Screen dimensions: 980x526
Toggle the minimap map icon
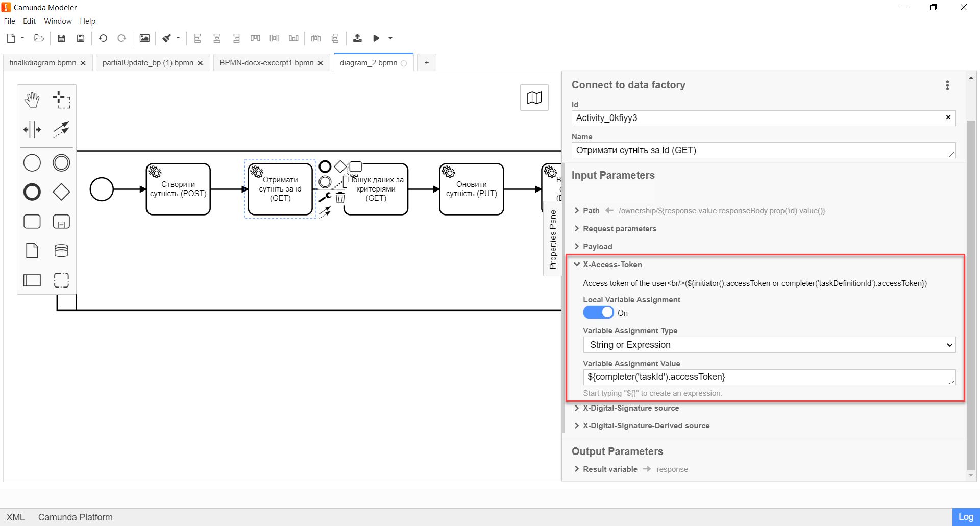point(534,98)
